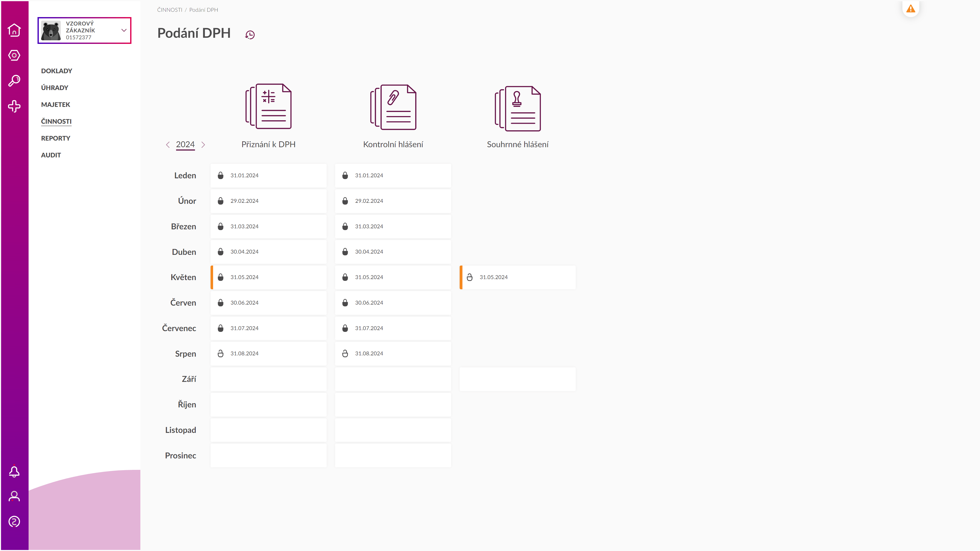Expand the Vzorový zákazník customer dropdown
The width and height of the screenshot is (980, 551).
tap(124, 30)
